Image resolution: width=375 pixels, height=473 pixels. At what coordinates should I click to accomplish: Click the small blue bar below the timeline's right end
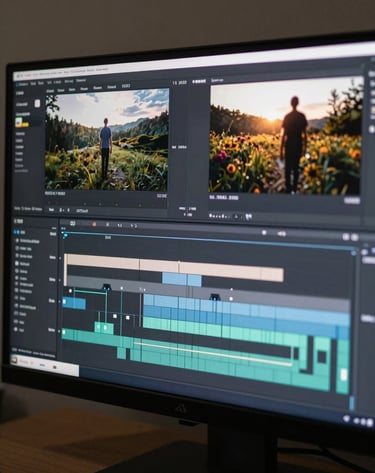click(352, 403)
